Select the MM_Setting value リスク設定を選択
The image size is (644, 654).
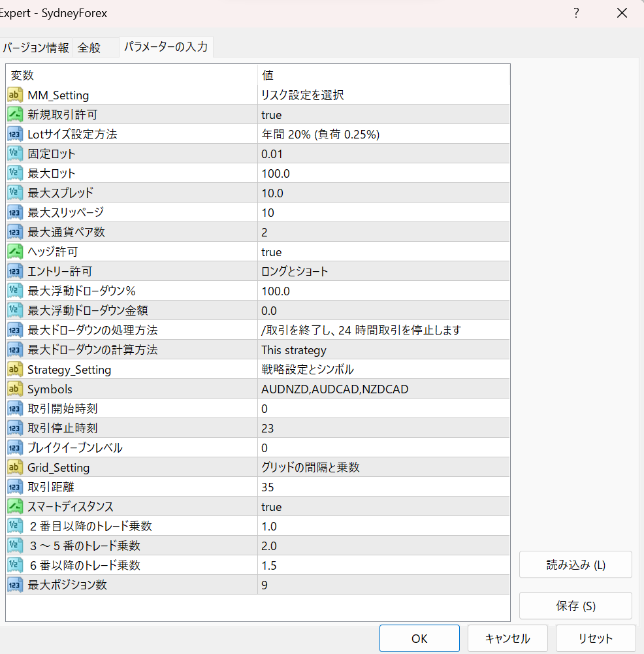point(383,95)
